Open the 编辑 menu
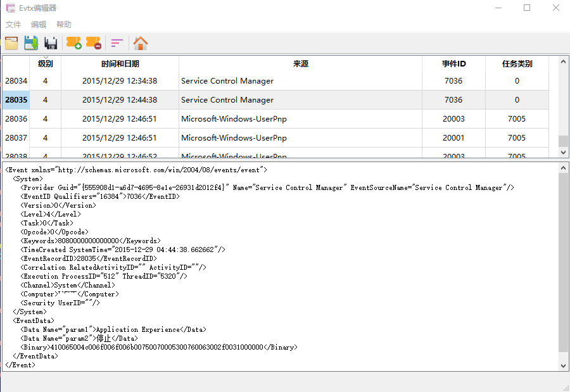 (x=39, y=25)
